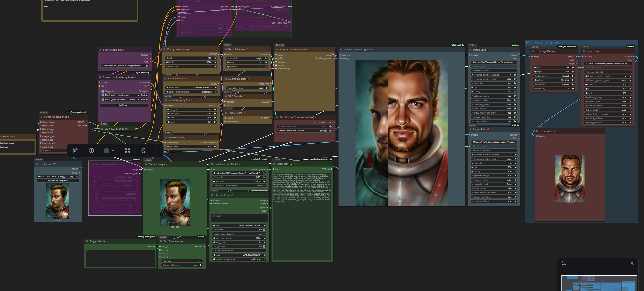
Task: Click arrow icon next to Enable Resize and Convert
Action: tap(330, 131)
